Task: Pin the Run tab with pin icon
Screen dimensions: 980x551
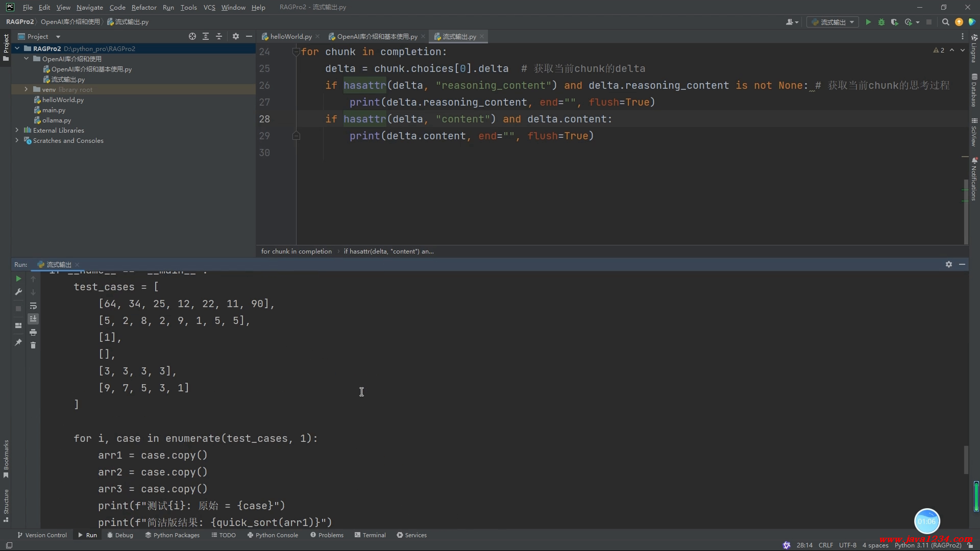Action: 18,342
